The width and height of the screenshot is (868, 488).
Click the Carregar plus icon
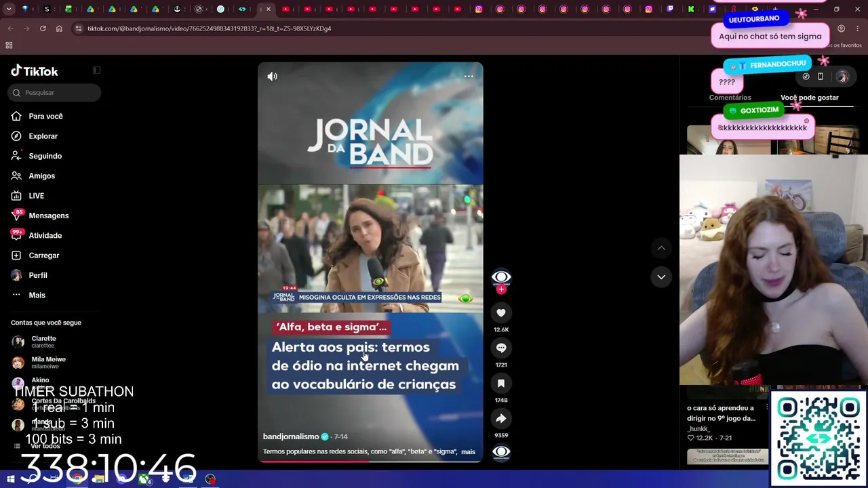tap(16, 256)
